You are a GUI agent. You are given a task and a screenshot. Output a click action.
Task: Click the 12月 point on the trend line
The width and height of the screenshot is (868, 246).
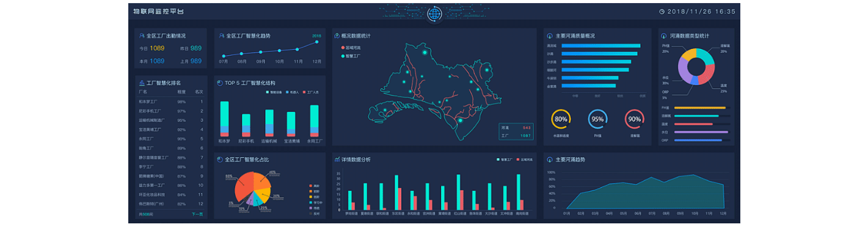(x=317, y=42)
